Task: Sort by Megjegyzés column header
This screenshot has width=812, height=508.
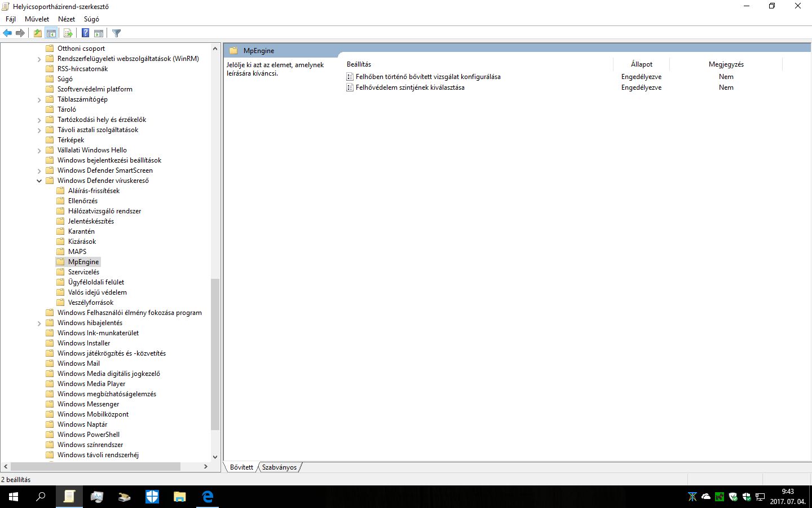Action: 726,64
